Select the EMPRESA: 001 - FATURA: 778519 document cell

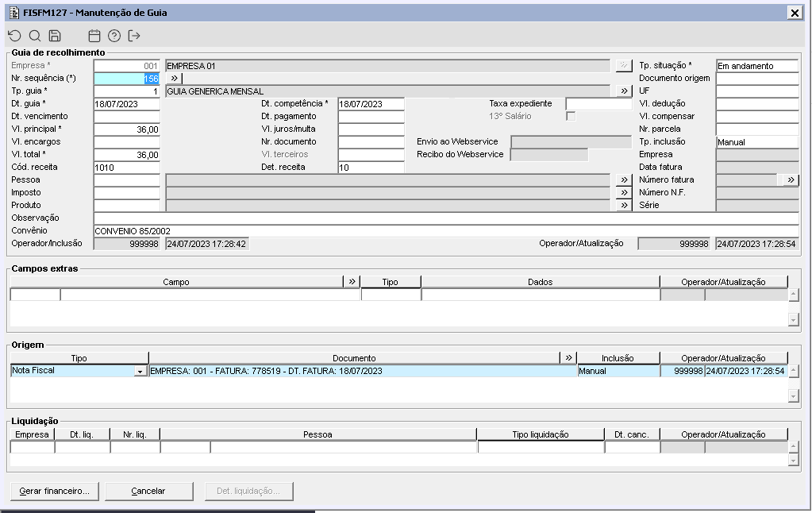(x=363, y=371)
